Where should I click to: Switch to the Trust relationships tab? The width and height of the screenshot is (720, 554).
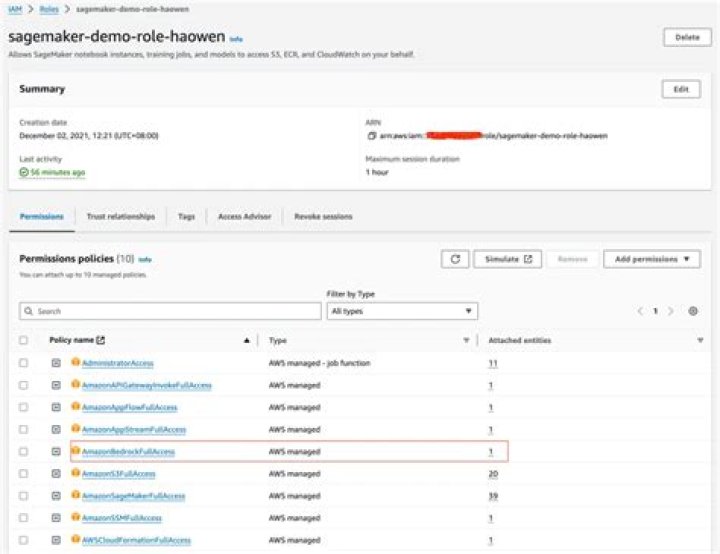[x=120, y=216]
